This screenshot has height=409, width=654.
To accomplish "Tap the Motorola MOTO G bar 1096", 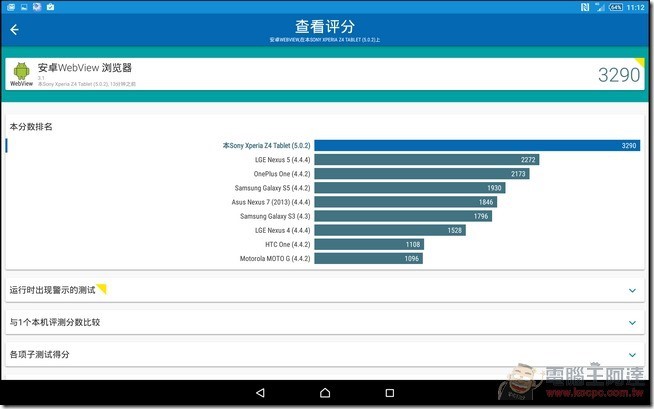I will pyautogui.click(x=368, y=258).
